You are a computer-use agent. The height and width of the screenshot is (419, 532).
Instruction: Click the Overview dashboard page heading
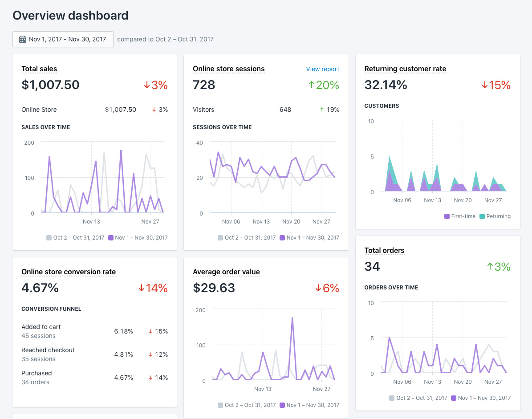pos(71,16)
